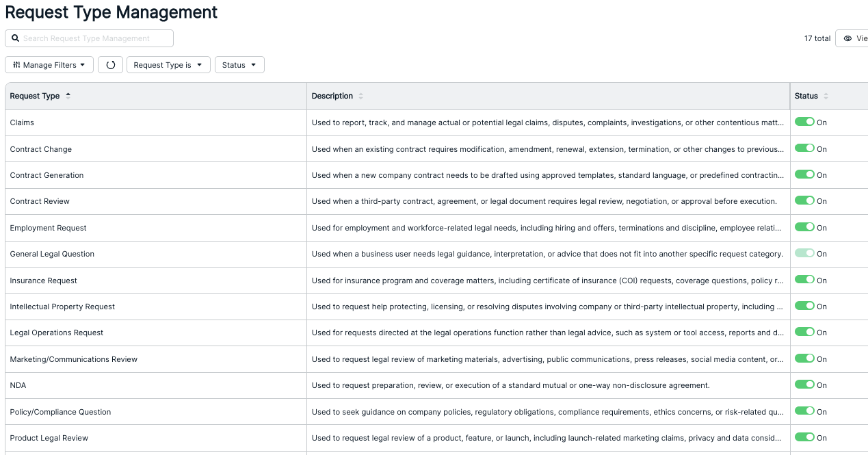Sort by Description column arrows
Image resolution: width=868 pixels, height=455 pixels.
pyautogui.click(x=361, y=96)
